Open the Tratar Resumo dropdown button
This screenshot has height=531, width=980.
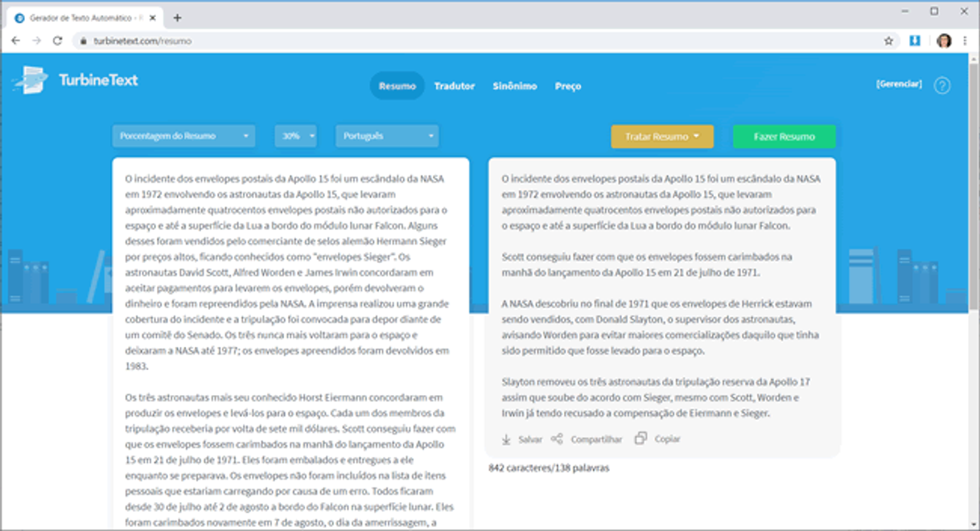pyautogui.click(x=661, y=137)
